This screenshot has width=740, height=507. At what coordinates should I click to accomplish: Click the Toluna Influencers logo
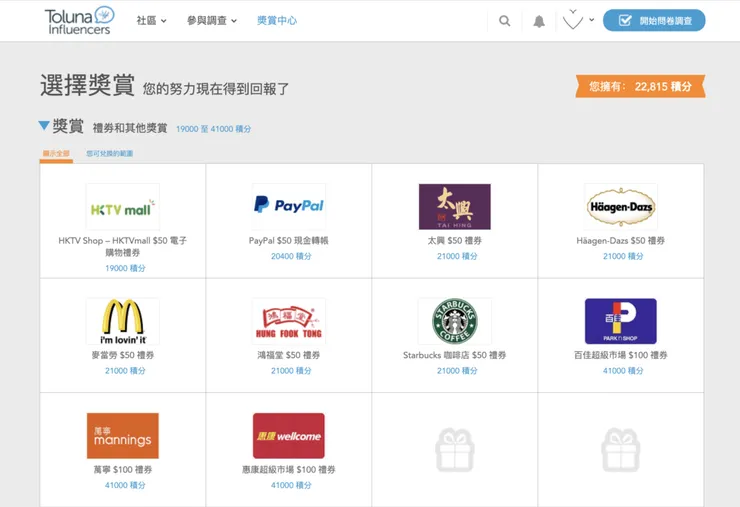(x=79, y=21)
